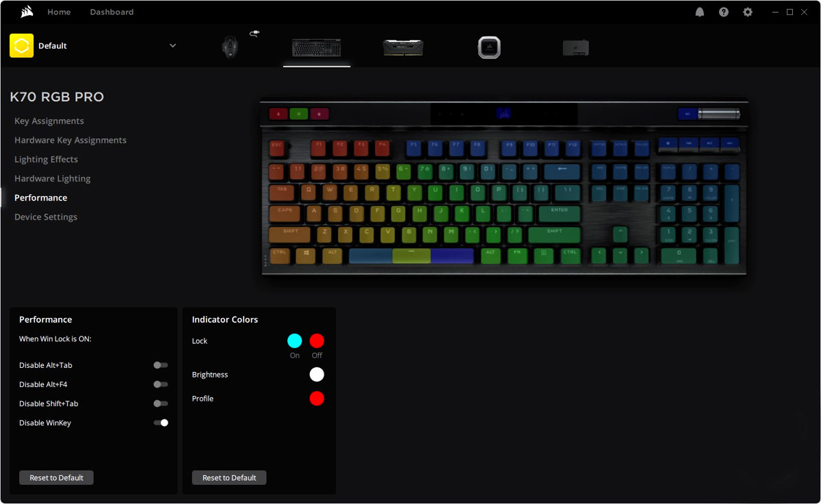Screen dimensions: 821x504
Task: Click the spacebar on keyboard image
Action: pos(411,256)
